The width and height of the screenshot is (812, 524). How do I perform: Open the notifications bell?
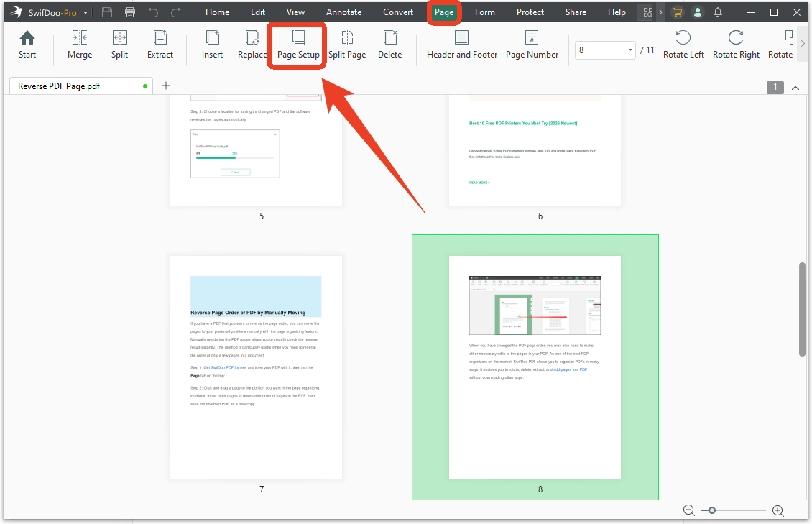click(x=718, y=12)
